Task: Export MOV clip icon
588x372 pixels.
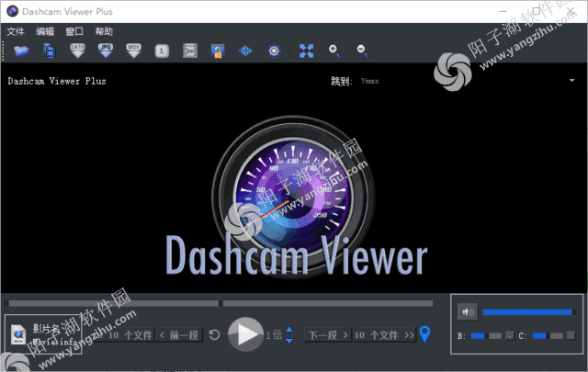Action: 133,51
